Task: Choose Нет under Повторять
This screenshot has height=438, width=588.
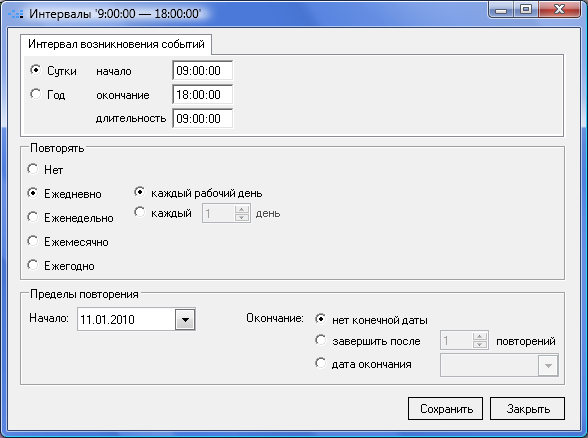Action: pyautogui.click(x=33, y=169)
